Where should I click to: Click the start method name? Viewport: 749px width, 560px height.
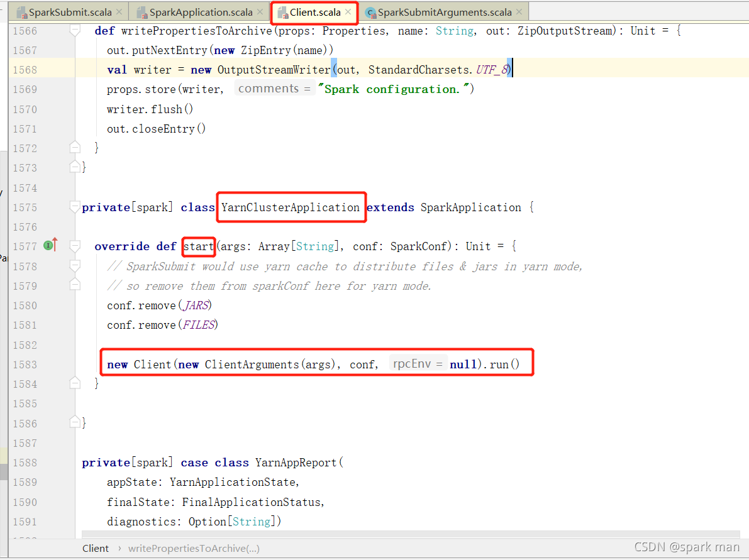click(199, 246)
